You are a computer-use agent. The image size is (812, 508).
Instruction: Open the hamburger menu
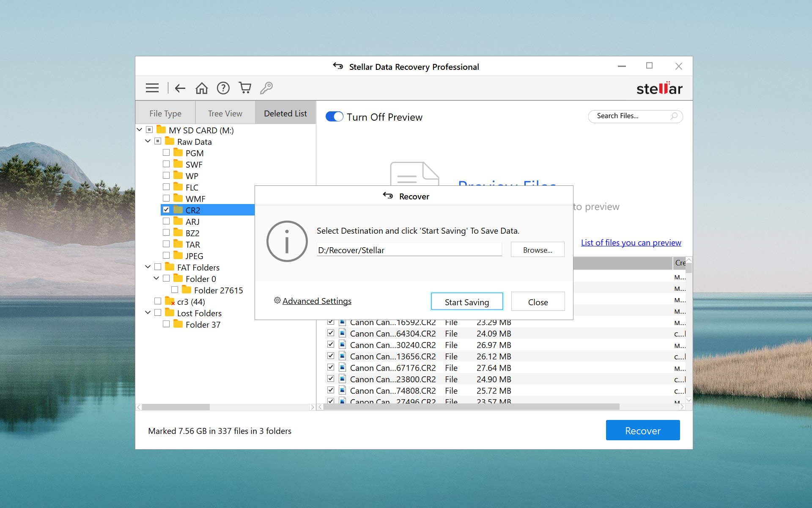(x=152, y=88)
